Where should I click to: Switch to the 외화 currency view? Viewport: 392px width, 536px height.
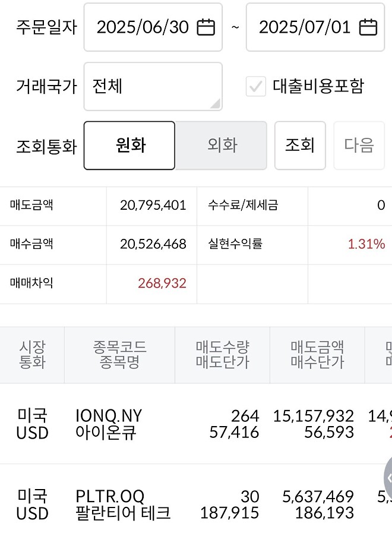[x=222, y=145]
